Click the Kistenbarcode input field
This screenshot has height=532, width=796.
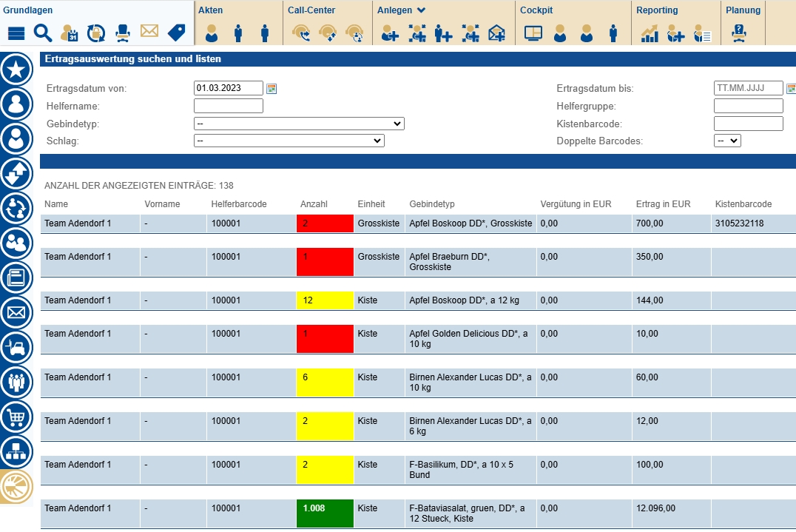pyautogui.click(x=748, y=124)
